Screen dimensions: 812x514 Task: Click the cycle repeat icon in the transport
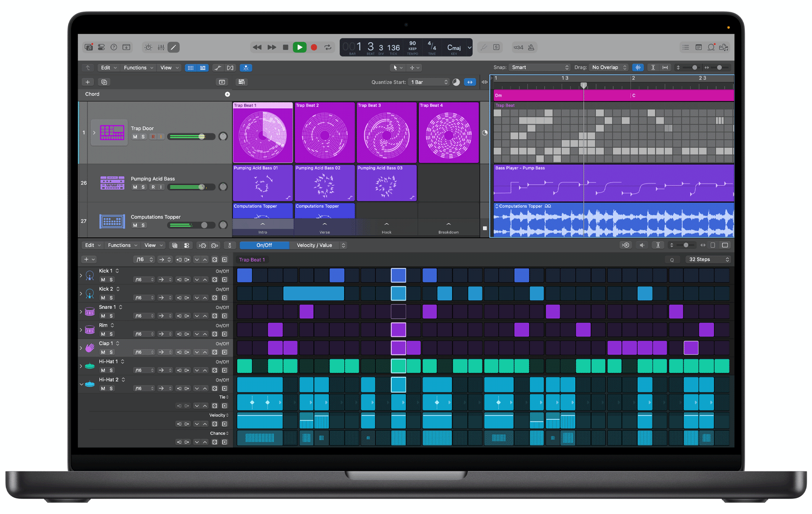coord(328,47)
